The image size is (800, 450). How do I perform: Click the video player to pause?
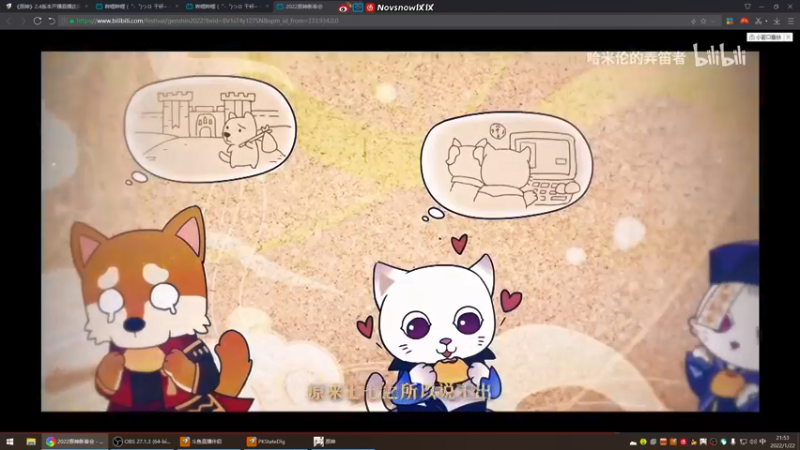(x=400, y=231)
